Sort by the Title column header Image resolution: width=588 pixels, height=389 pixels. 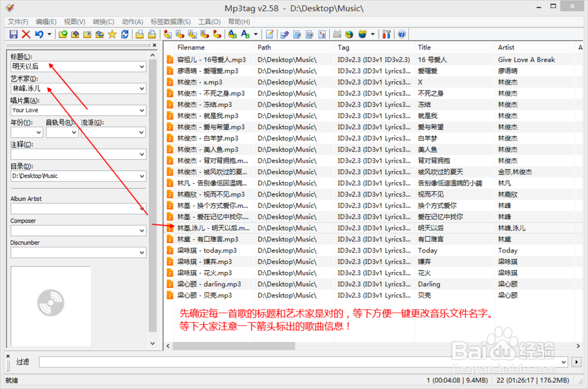[x=455, y=48]
